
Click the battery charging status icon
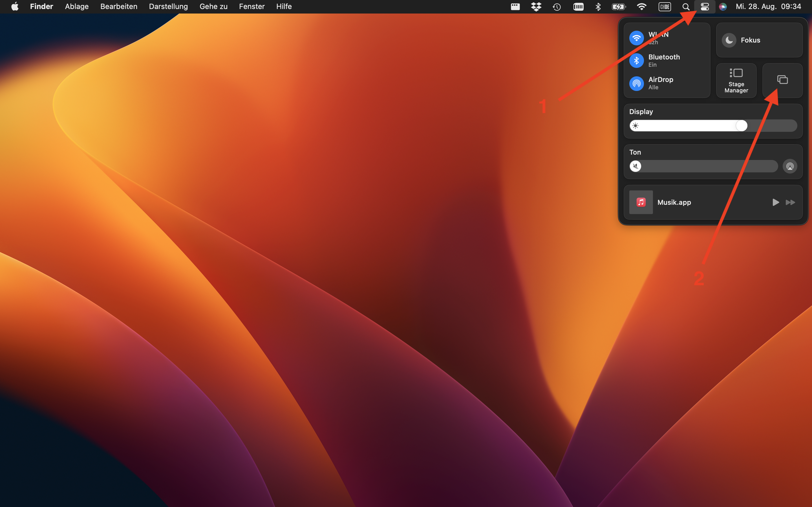619,6
